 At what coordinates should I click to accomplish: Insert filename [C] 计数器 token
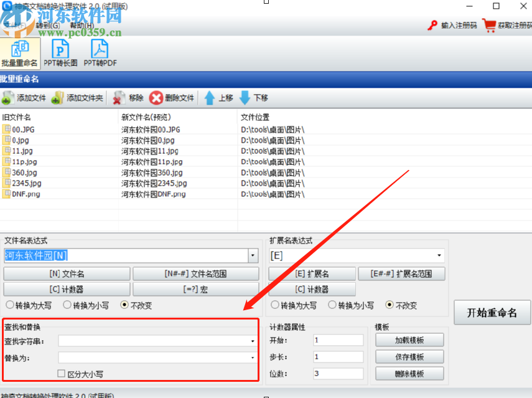(67, 290)
